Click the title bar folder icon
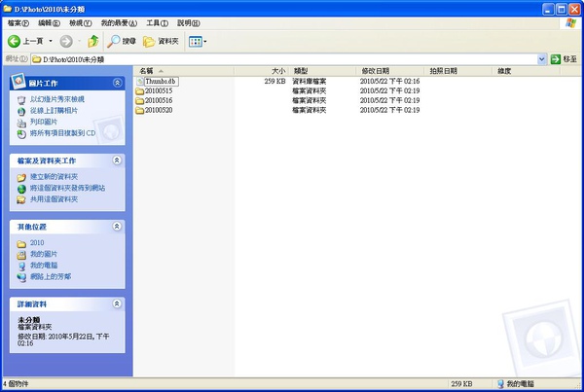Screen dimensions: 584x392 click(x=8, y=9)
